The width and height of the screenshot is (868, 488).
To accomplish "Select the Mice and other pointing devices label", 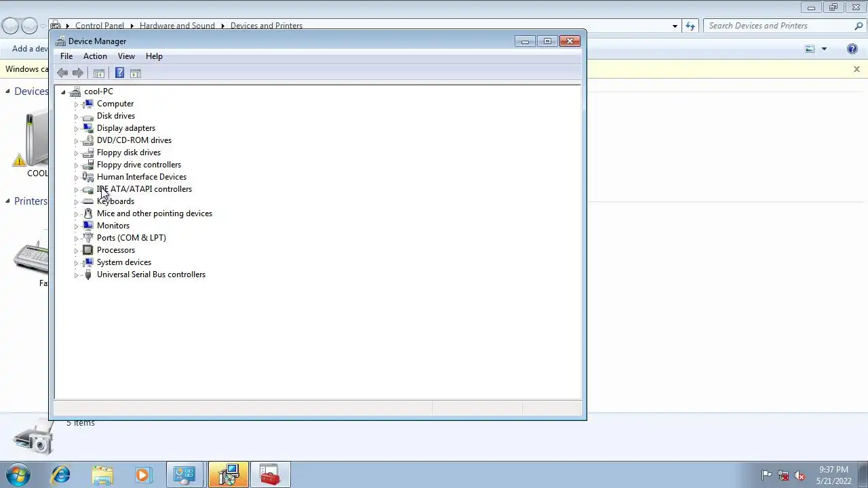I will pyautogui.click(x=155, y=213).
